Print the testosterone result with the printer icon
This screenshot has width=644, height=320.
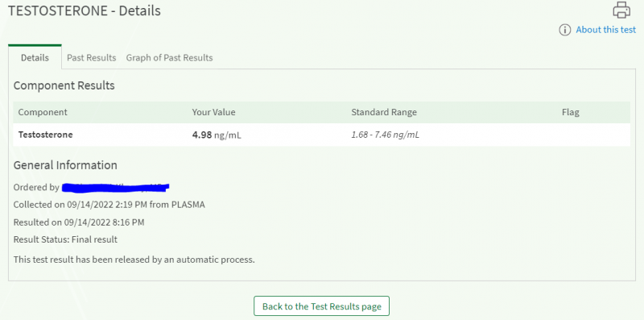click(621, 10)
